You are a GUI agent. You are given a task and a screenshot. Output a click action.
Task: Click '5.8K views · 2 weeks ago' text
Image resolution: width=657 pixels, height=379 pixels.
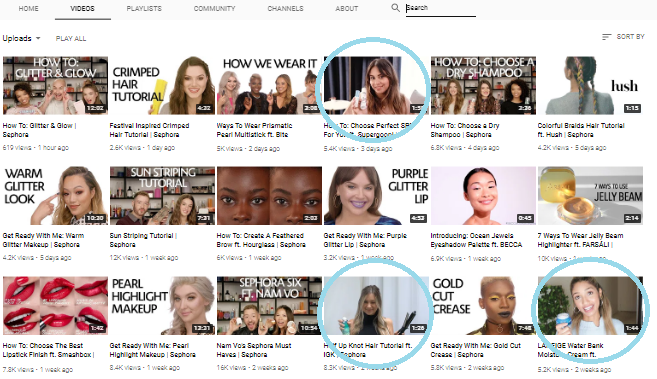(467, 368)
